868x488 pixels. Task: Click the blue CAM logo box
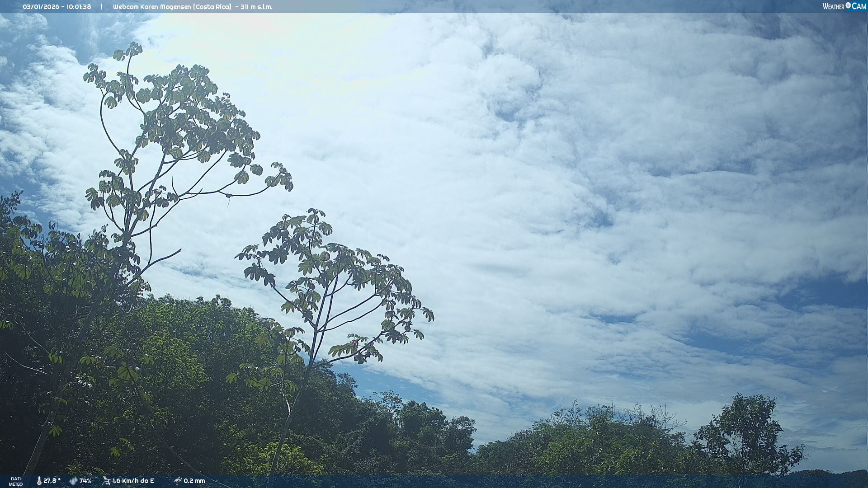(859, 6)
